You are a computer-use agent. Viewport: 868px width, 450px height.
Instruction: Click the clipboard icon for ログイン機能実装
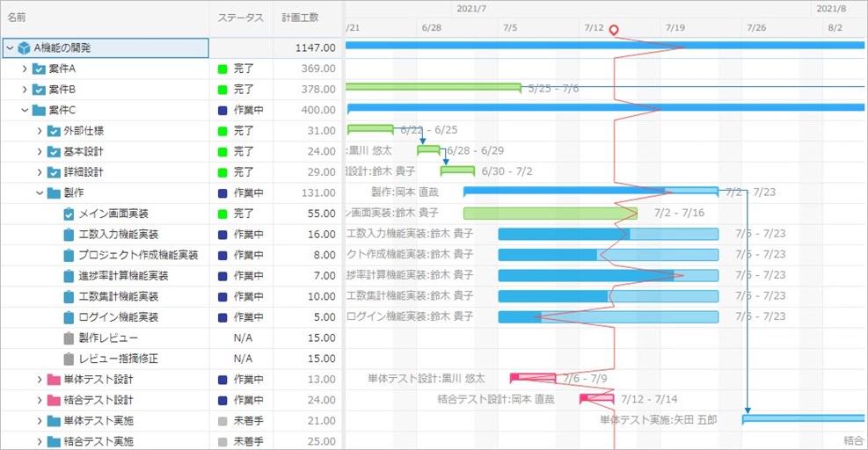69,317
